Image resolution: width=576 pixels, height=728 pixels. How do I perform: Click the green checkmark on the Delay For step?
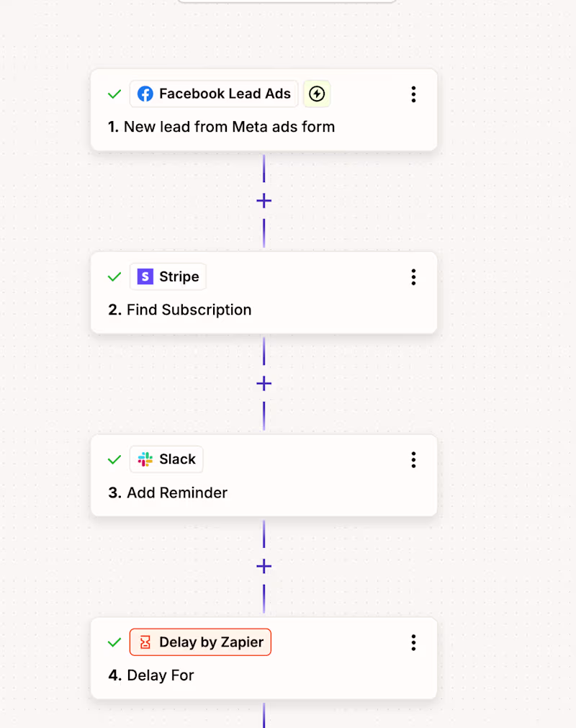[114, 642]
